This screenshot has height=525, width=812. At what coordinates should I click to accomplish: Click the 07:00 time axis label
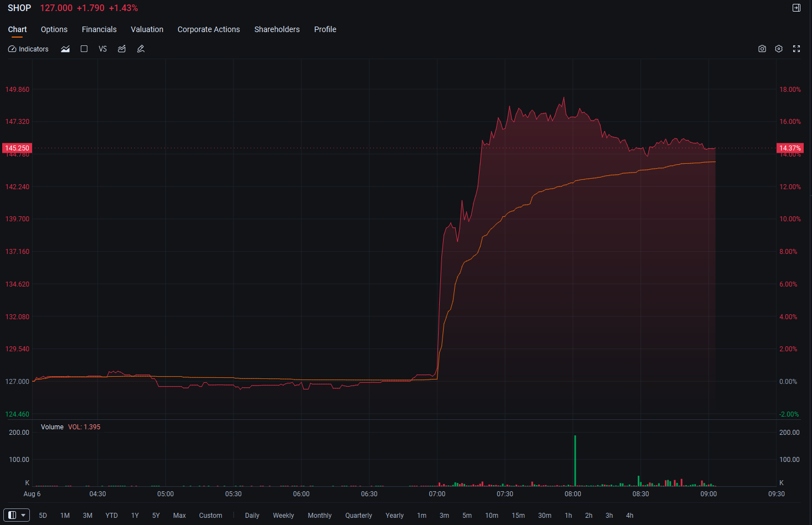[x=437, y=494]
